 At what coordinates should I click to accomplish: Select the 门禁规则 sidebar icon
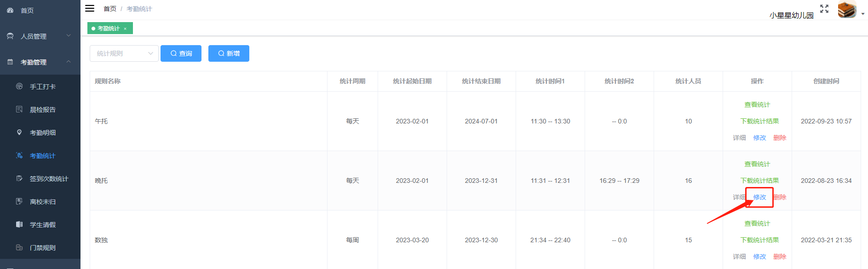[19, 247]
